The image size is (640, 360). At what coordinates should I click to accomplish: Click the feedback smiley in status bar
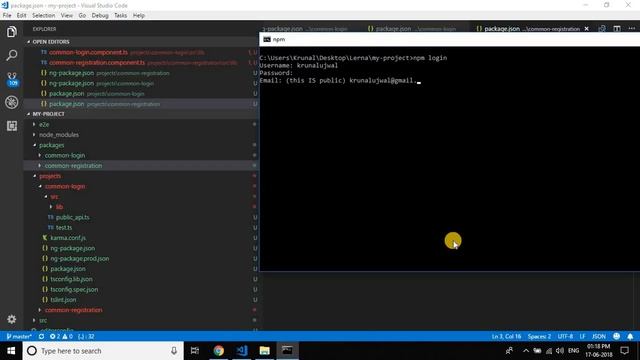pyautogui.click(x=616, y=336)
